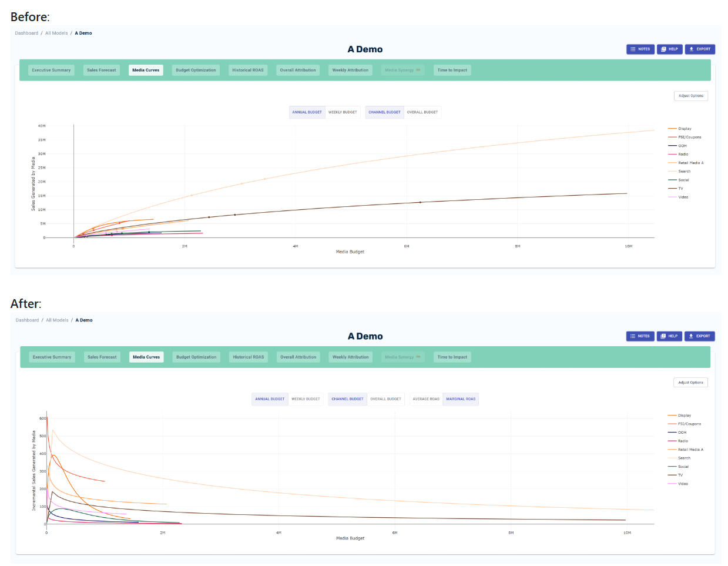Toggle Search legend entry in Before chart
The image size is (728, 566).
[x=680, y=172]
